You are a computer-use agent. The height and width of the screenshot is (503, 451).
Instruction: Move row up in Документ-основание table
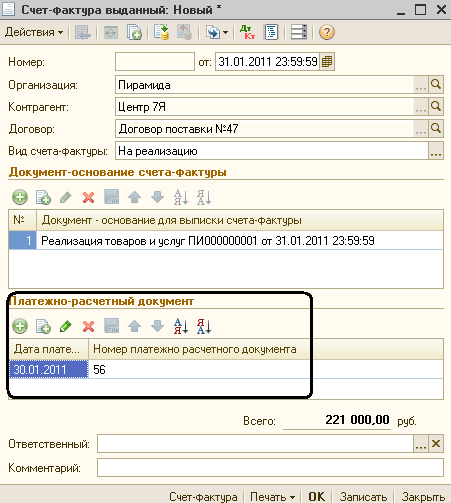click(x=135, y=197)
